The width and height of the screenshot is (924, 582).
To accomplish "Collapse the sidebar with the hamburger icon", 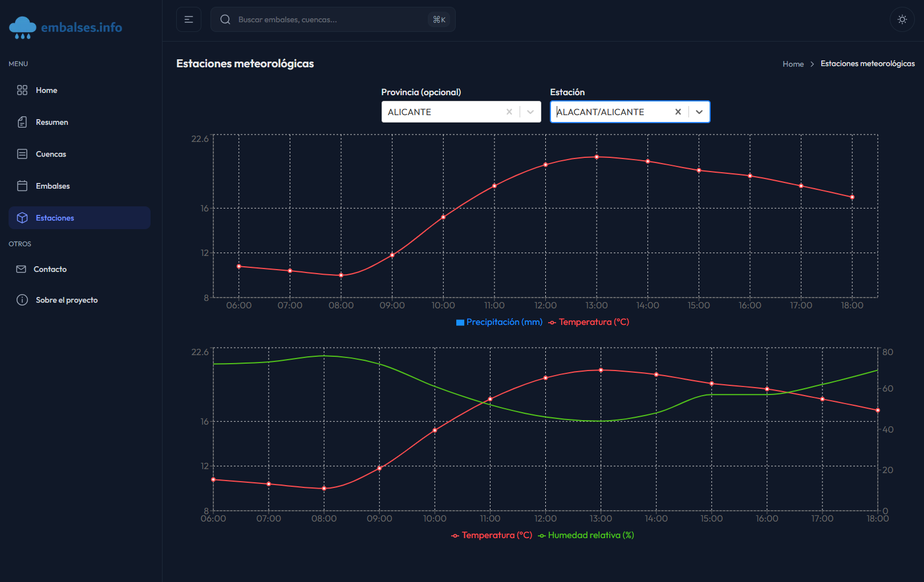I will [x=189, y=19].
